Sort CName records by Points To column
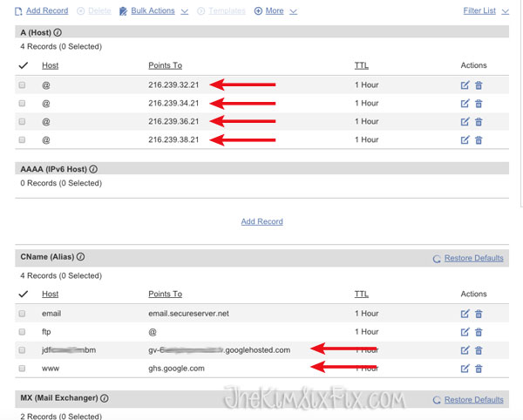The height and width of the screenshot is (420, 523). pyautogui.click(x=165, y=294)
